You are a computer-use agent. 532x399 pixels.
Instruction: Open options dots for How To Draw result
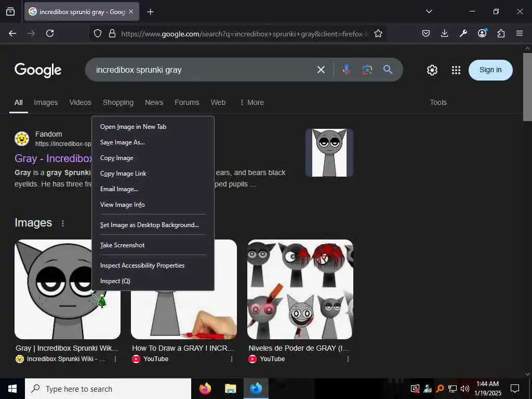232,358
